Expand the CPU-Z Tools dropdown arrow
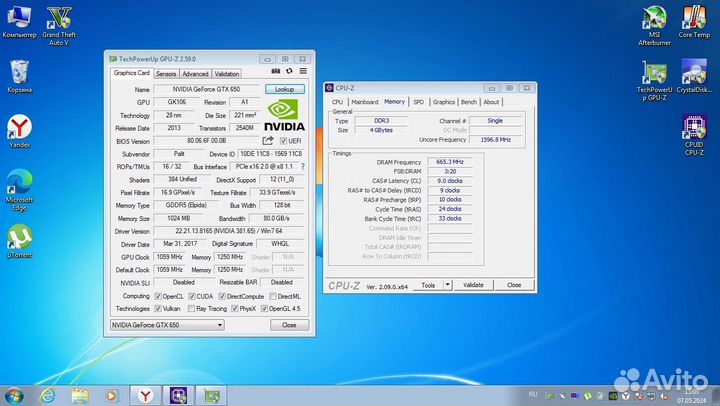 [447, 285]
